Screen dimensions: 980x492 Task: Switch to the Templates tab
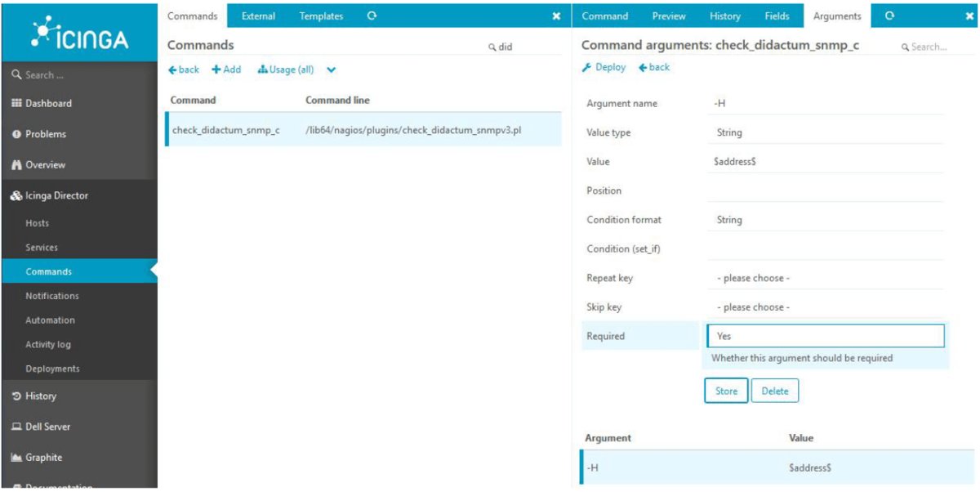(x=321, y=16)
